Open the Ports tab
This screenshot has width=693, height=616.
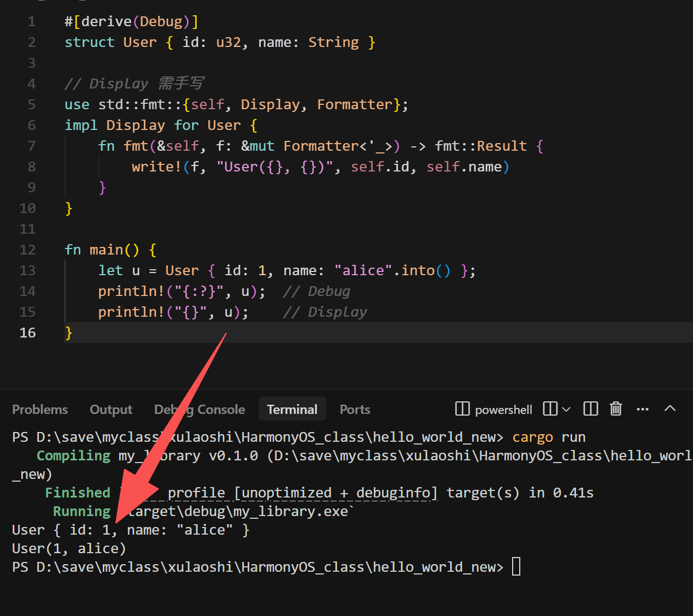(x=355, y=410)
